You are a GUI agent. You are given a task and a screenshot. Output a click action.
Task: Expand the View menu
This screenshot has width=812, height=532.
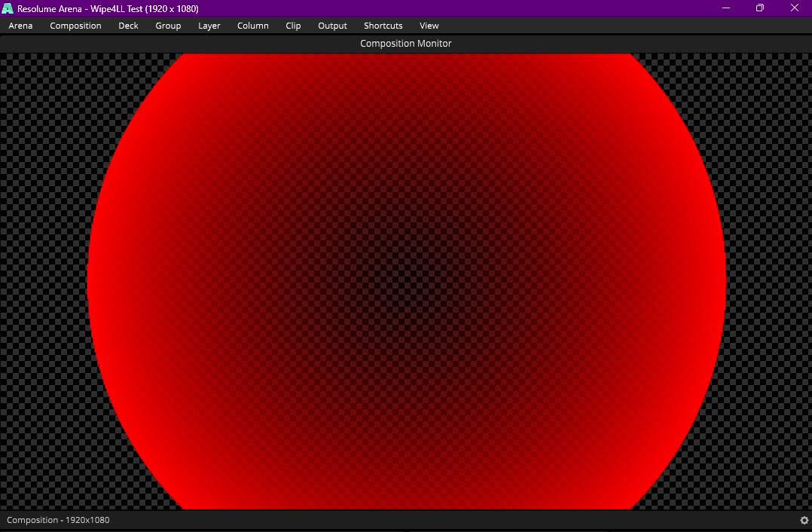pyautogui.click(x=429, y=26)
